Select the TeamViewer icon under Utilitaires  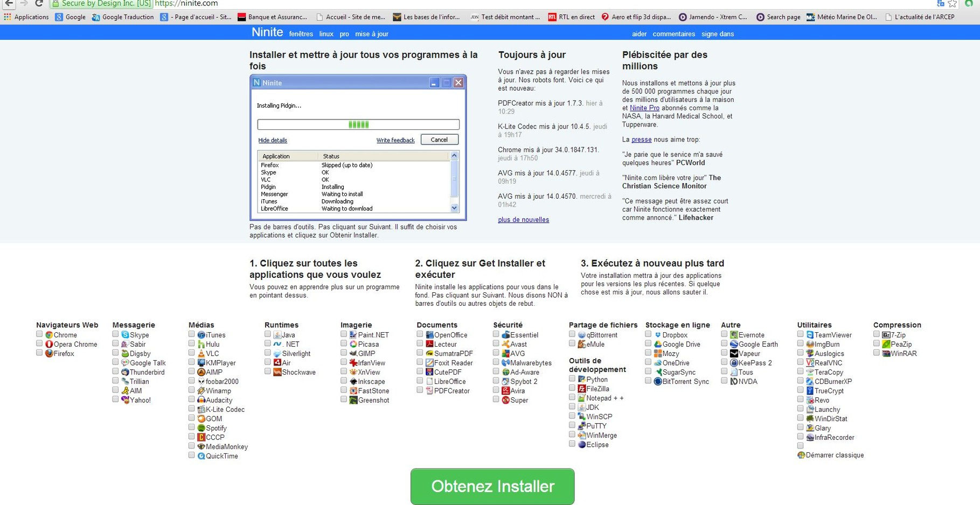pos(810,334)
